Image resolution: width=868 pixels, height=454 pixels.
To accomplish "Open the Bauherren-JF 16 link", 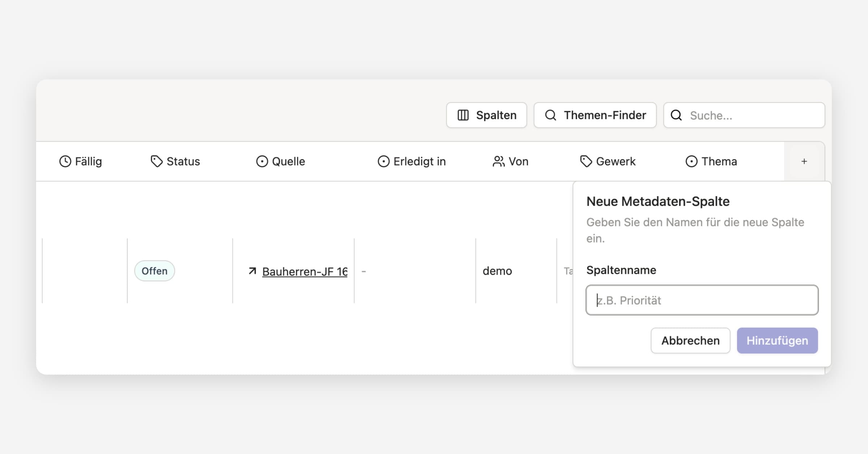I will pyautogui.click(x=305, y=272).
